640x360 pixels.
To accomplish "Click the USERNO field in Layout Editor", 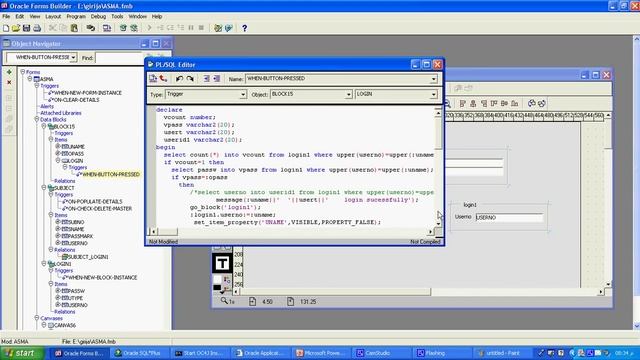I will (509, 218).
